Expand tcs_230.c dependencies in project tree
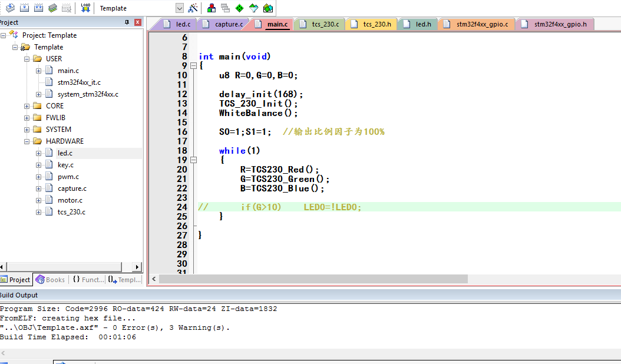The width and height of the screenshot is (621, 364). [x=38, y=212]
